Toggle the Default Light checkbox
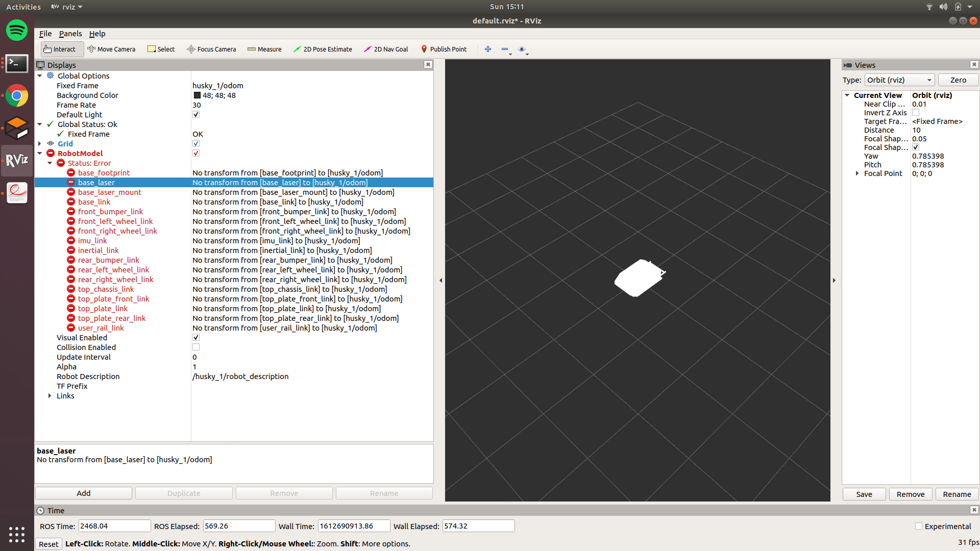The image size is (980, 551). click(196, 114)
